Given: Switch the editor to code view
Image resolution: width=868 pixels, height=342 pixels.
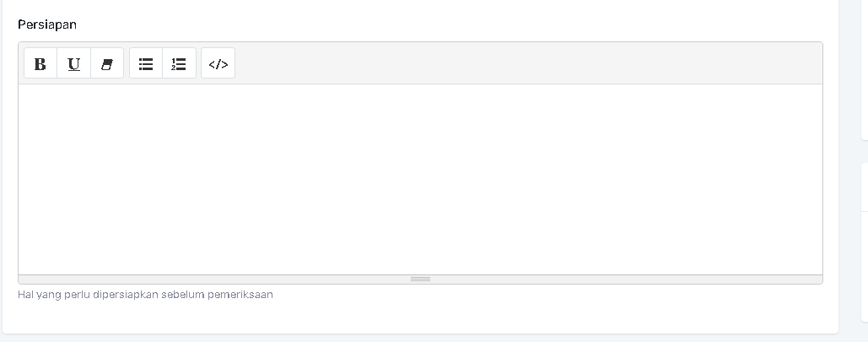Looking at the screenshot, I should click(x=218, y=63).
